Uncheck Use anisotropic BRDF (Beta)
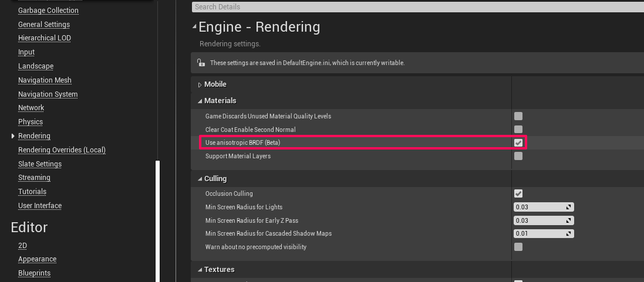The image size is (644, 282). [x=518, y=142]
